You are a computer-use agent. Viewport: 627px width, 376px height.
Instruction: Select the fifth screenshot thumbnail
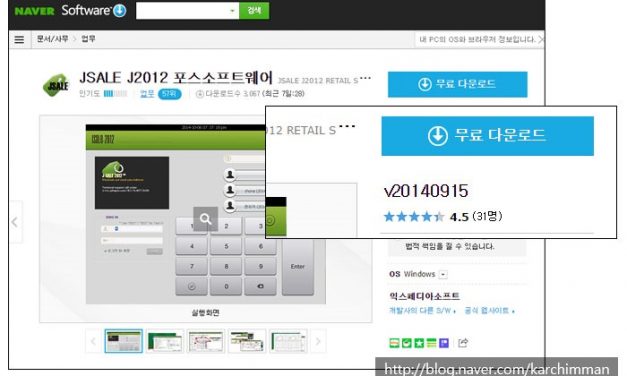coord(288,341)
